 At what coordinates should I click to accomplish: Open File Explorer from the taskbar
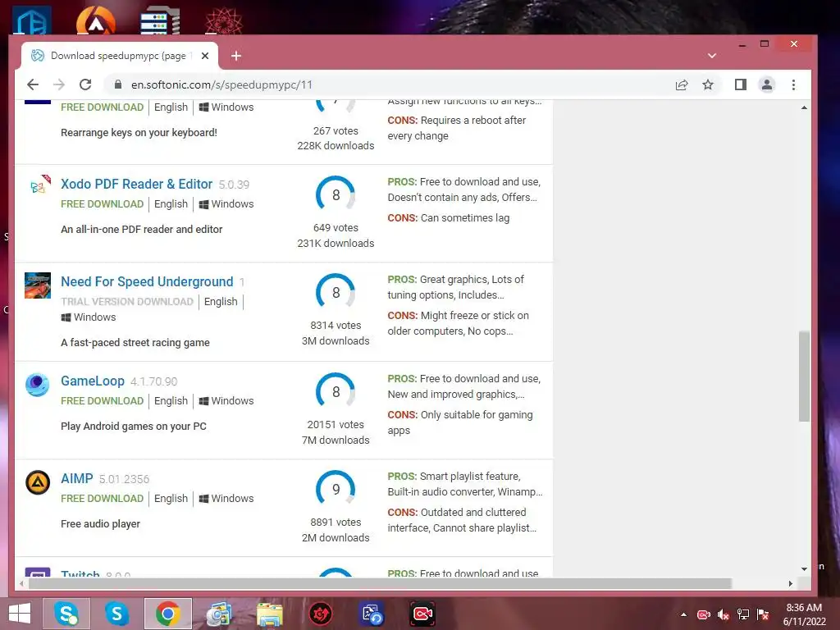(x=269, y=614)
